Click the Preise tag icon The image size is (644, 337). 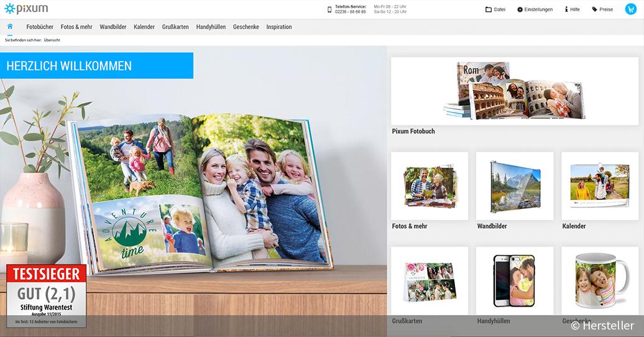(x=594, y=9)
